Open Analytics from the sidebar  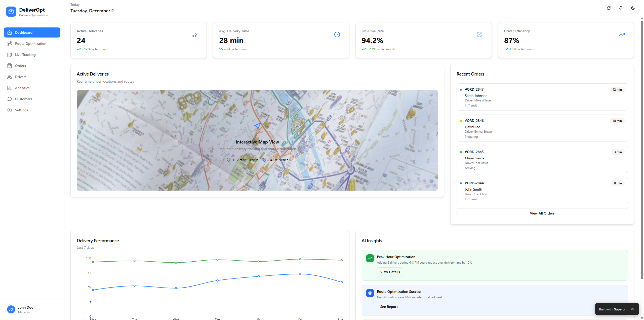(22, 88)
